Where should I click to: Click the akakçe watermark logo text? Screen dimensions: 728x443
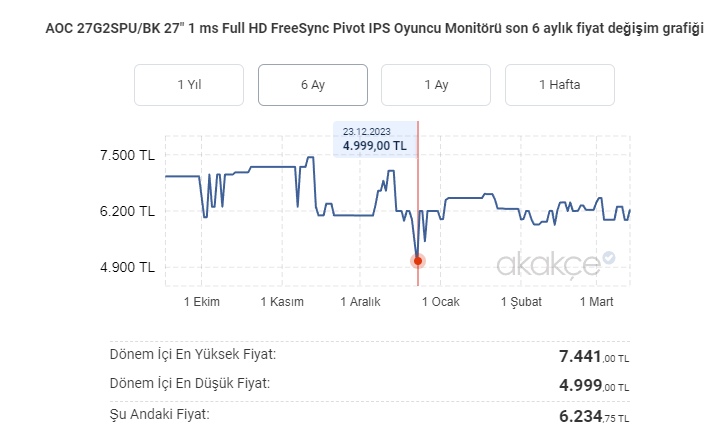(547, 263)
